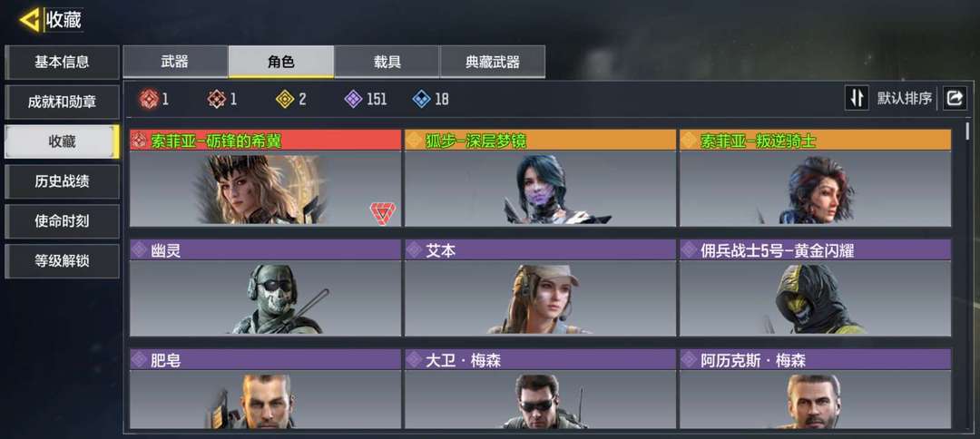Click red gem badge on 索菲亚-砺锋的希冀 card

pyautogui.click(x=381, y=213)
